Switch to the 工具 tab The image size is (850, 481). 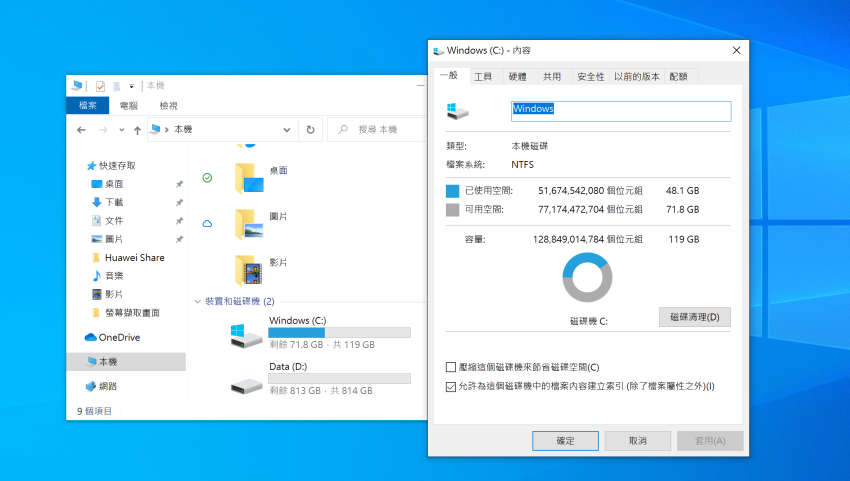click(x=483, y=76)
